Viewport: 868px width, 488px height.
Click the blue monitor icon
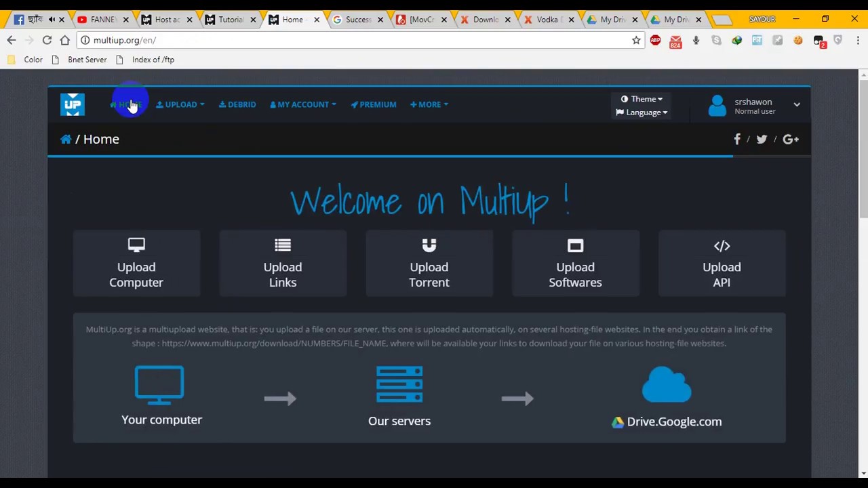pos(159,385)
